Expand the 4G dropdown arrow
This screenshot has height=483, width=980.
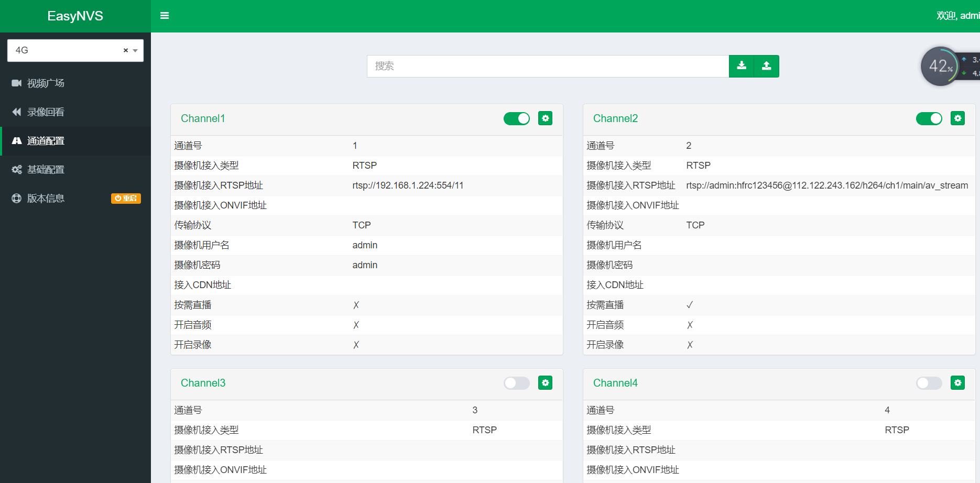tap(135, 51)
